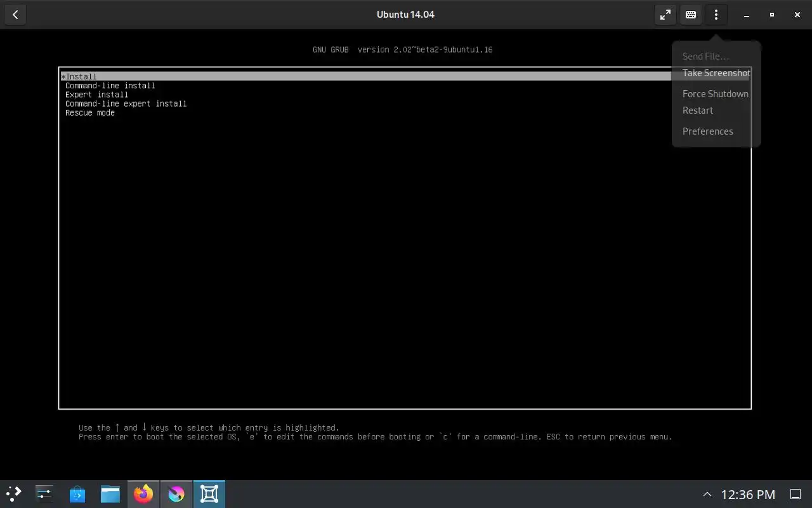This screenshot has width=812, height=508.
Task: Minimize the Ubuntu 14.04 window
Action: click(747, 15)
